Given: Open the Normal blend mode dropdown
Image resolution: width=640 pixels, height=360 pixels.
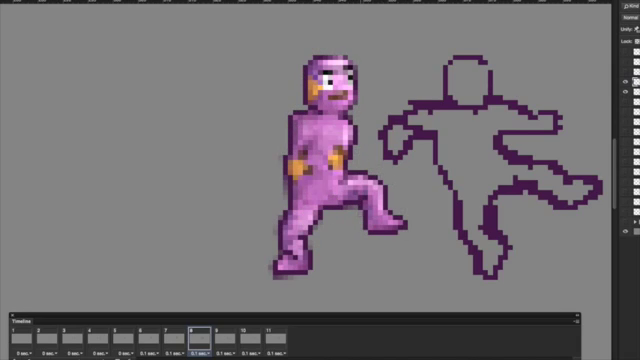Looking at the screenshot, I should (631, 18).
